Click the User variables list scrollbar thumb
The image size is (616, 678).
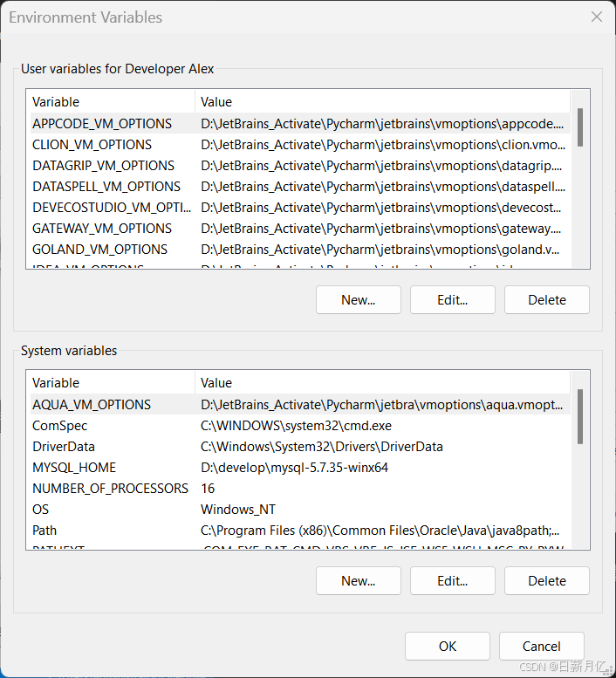pyautogui.click(x=580, y=127)
